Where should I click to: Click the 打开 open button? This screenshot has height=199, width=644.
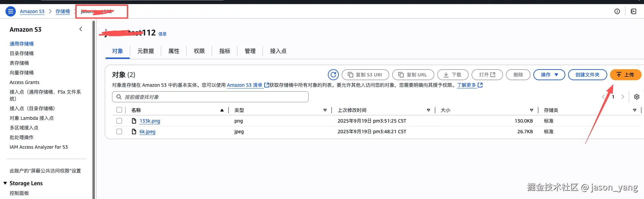[x=487, y=75]
